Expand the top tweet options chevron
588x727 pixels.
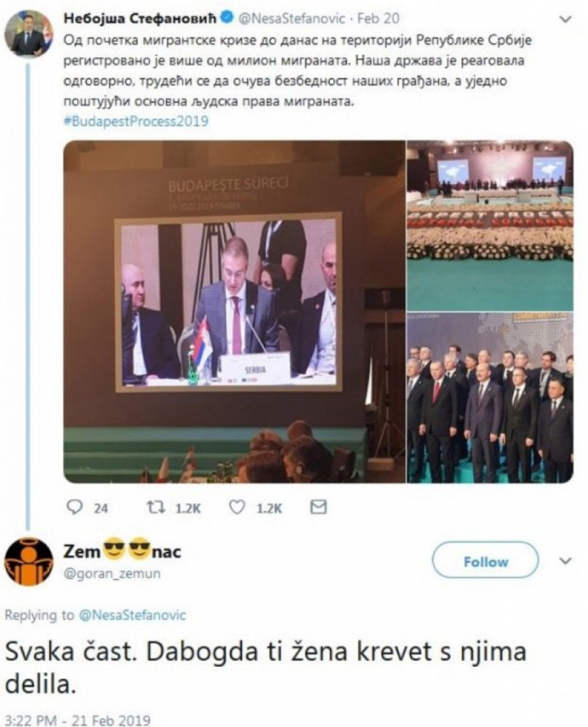pos(565,20)
